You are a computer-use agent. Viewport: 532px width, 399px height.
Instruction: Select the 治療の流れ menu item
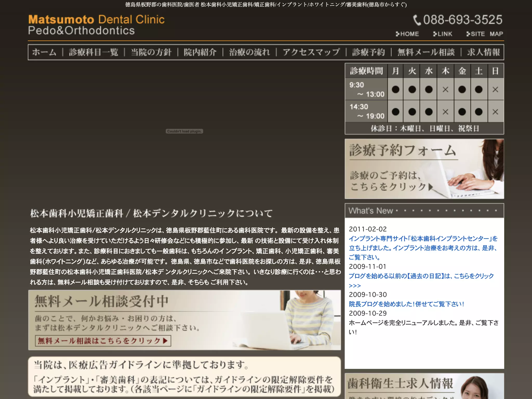click(249, 52)
